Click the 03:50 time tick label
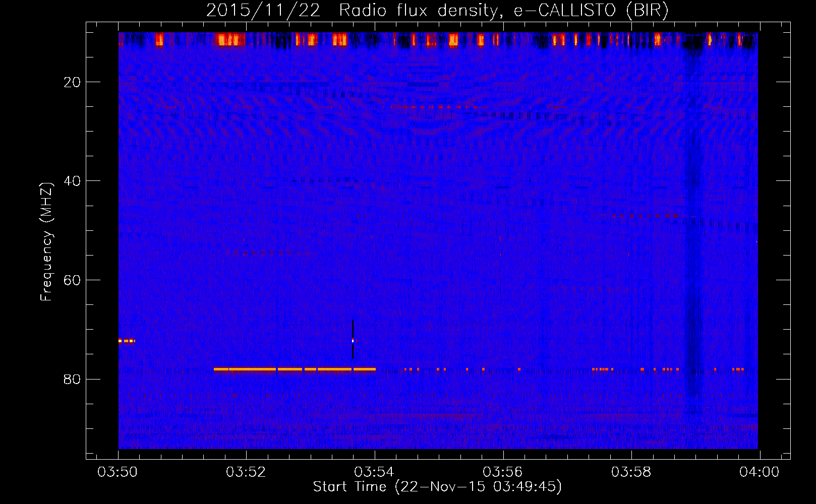 [x=118, y=472]
